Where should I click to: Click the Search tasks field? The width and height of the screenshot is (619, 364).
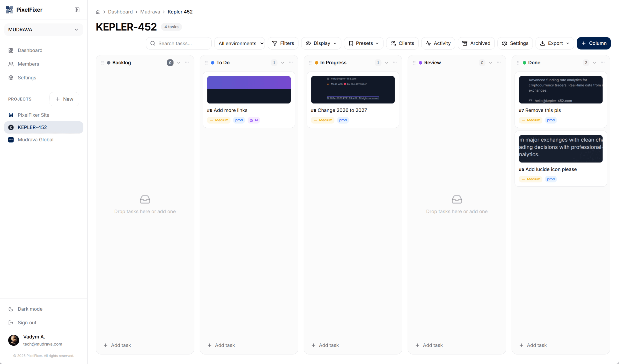point(178,43)
